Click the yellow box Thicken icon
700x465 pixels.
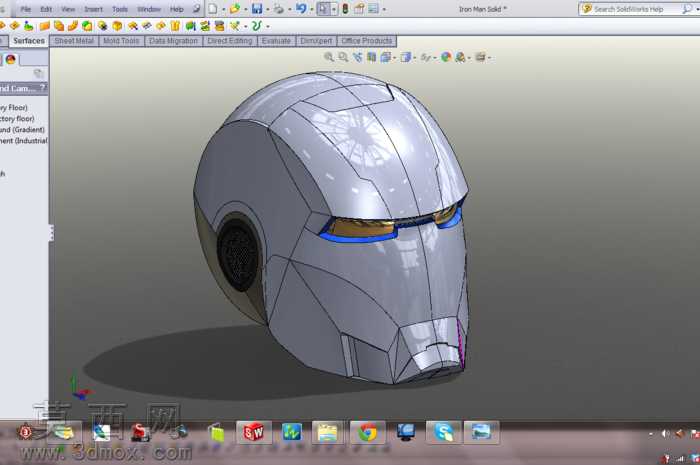[117, 26]
